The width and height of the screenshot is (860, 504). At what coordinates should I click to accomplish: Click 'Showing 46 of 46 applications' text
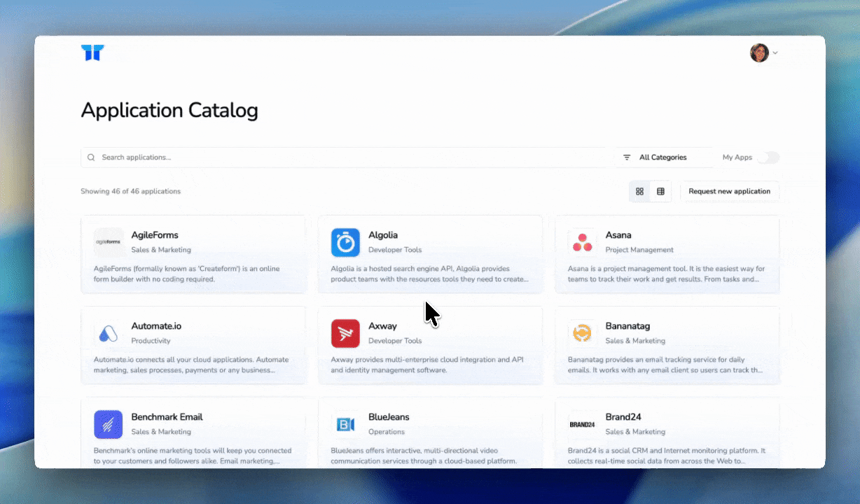(130, 191)
